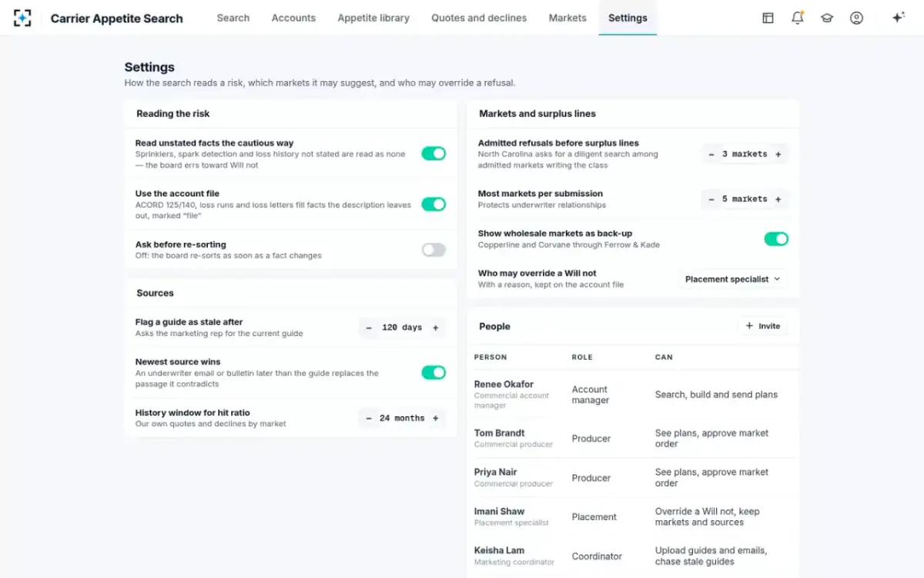Screen dimensions: 924x578
Task: Click the Invite button in People
Action: 762,326
